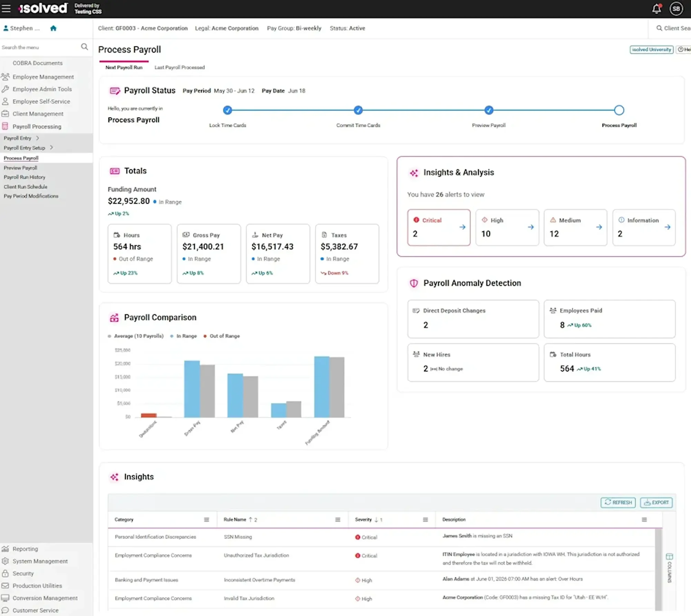The height and width of the screenshot is (616, 691).
Task: Click the Conversion Management monitor icon
Action: 5,598
